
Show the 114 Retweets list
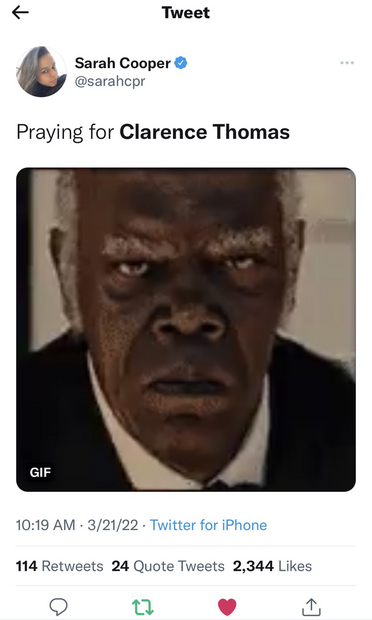(59, 566)
